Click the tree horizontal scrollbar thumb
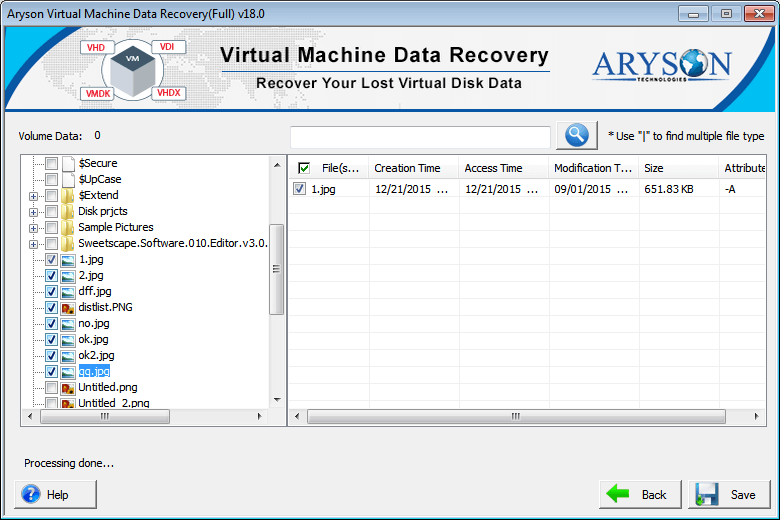The image size is (780, 520). [x=105, y=416]
